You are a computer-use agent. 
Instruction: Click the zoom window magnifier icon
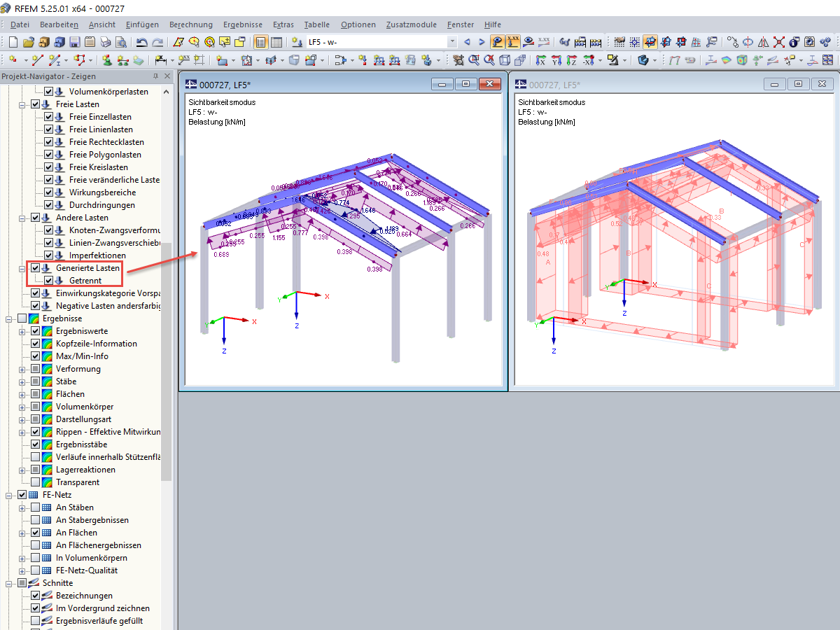[474, 60]
